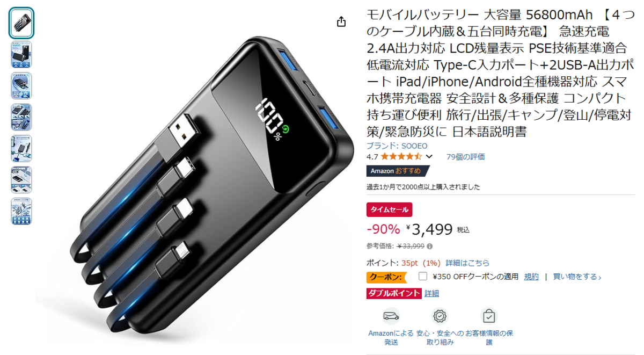Check the ¥350 OFF coupon checkbox

423,276
